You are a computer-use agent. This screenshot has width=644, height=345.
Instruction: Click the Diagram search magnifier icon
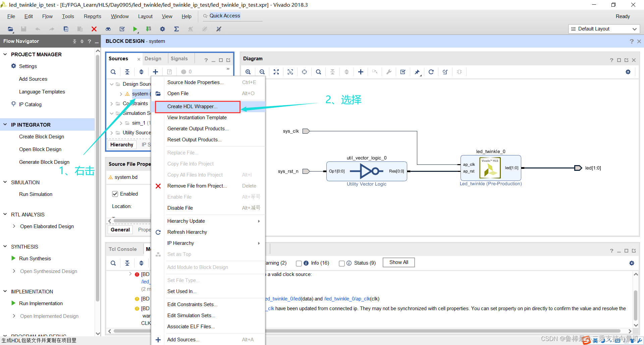click(x=318, y=72)
